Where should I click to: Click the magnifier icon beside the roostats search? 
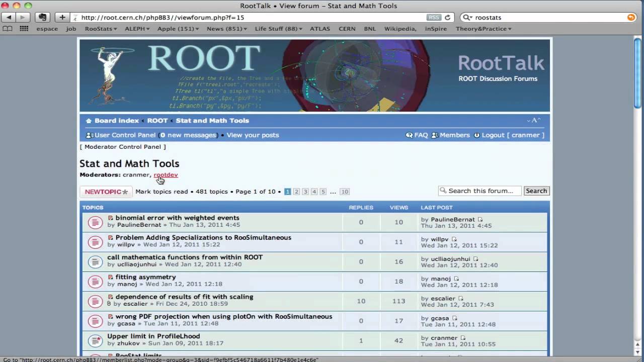[x=468, y=17]
